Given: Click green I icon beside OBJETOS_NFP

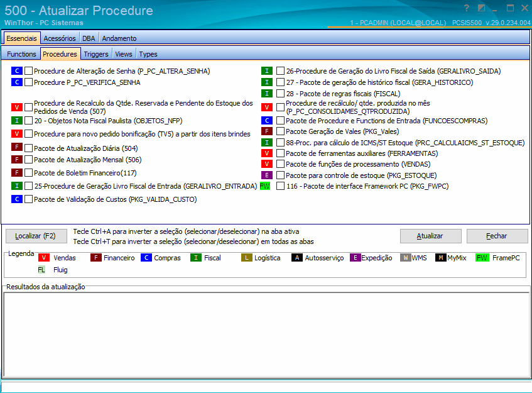Looking at the screenshot, I should tap(16, 121).
